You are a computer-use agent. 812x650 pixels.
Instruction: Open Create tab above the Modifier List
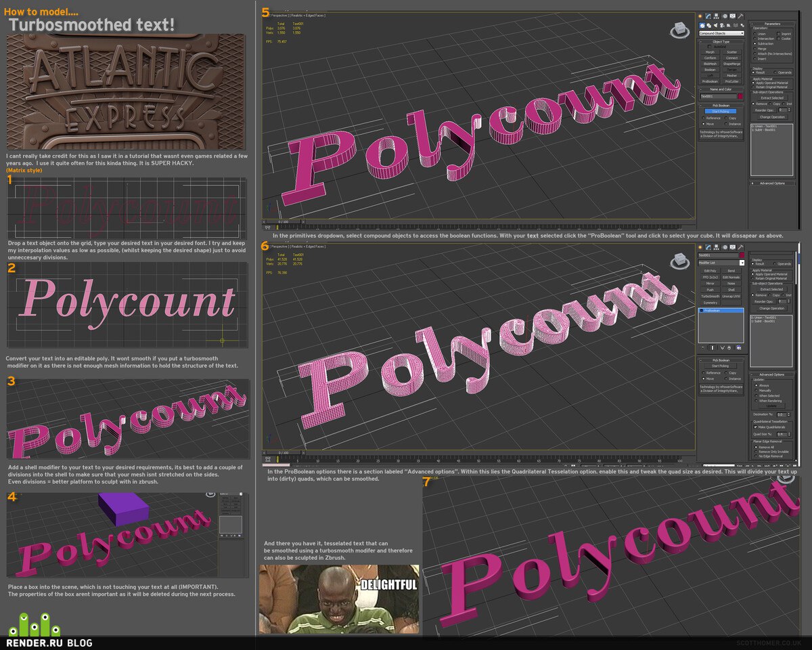pos(700,247)
